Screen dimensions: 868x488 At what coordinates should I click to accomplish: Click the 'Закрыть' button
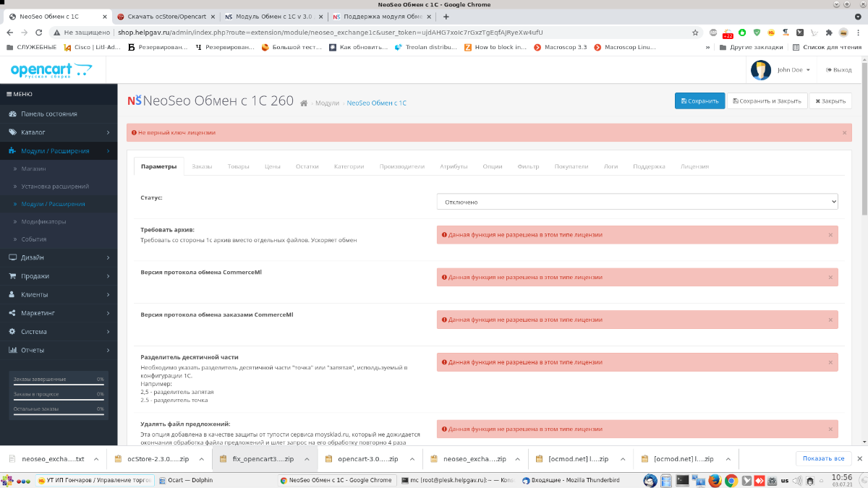[830, 101]
